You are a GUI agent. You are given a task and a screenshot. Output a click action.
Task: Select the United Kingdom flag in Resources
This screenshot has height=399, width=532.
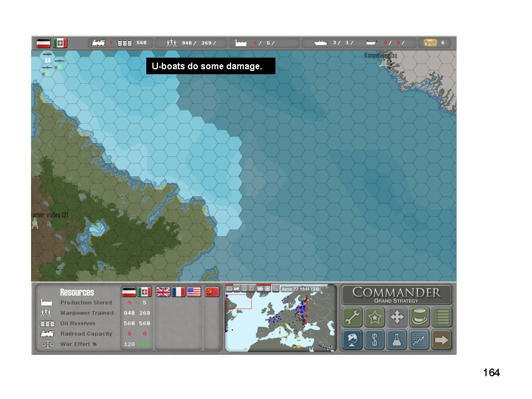163,292
